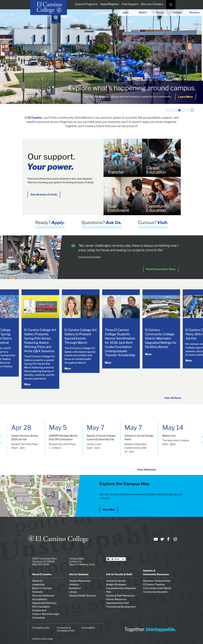Open Report a Website Issue link
The image size is (203, 644).
point(82,565)
